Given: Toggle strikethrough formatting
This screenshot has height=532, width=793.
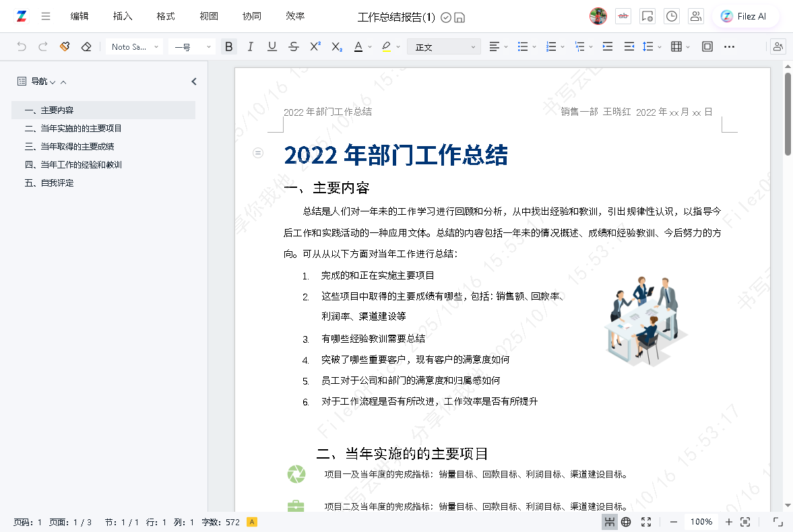Looking at the screenshot, I should pos(294,46).
